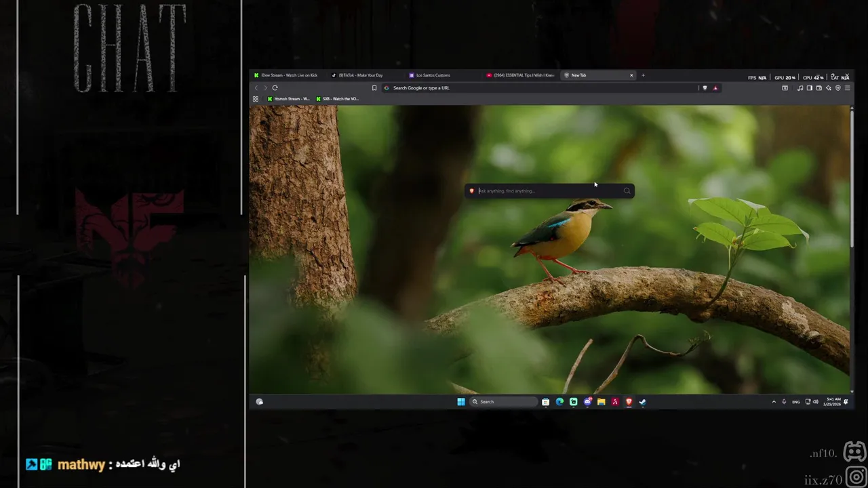The image size is (868, 488).
Task: Click the Instagram icon beside iix.z70
Action: (856, 477)
